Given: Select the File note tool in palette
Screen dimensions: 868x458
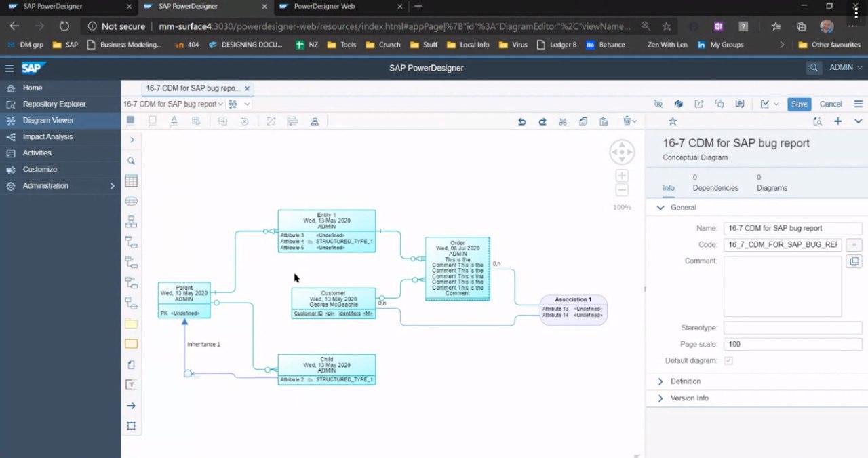Looking at the screenshot, I should [132, 364].
